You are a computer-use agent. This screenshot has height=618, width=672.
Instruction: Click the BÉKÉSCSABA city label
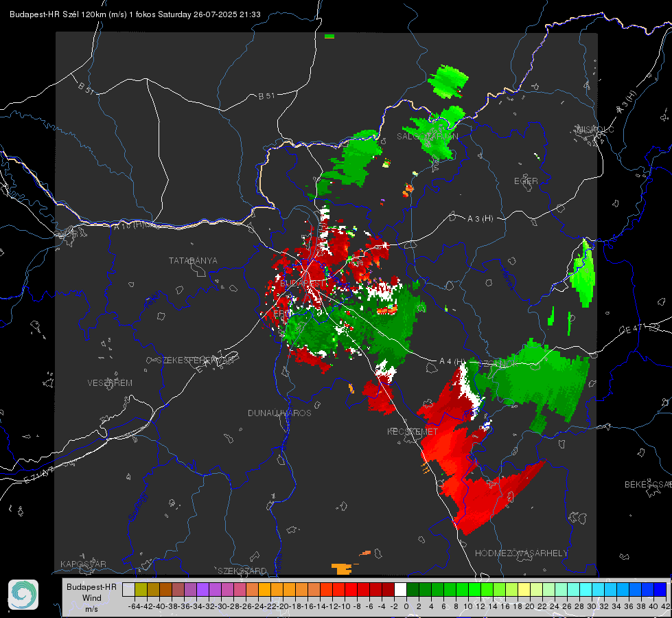(x=648, y=484)
